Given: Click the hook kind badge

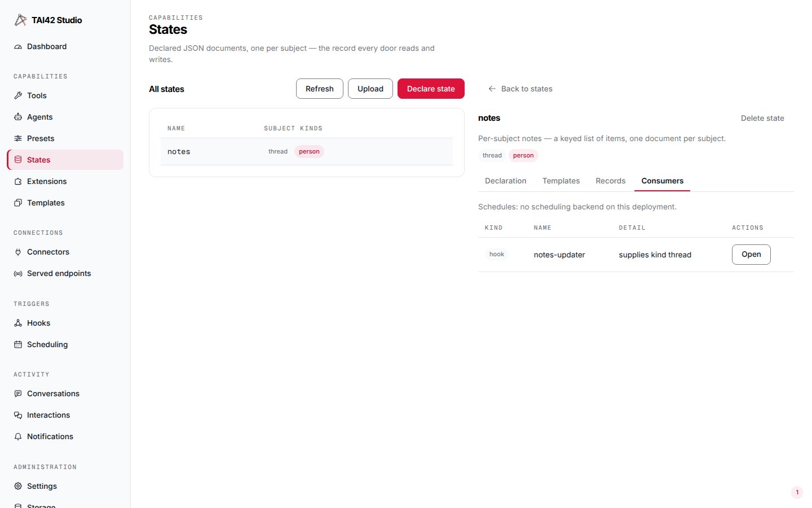Looking at the screenshot, I should click(x=497, y=255).
